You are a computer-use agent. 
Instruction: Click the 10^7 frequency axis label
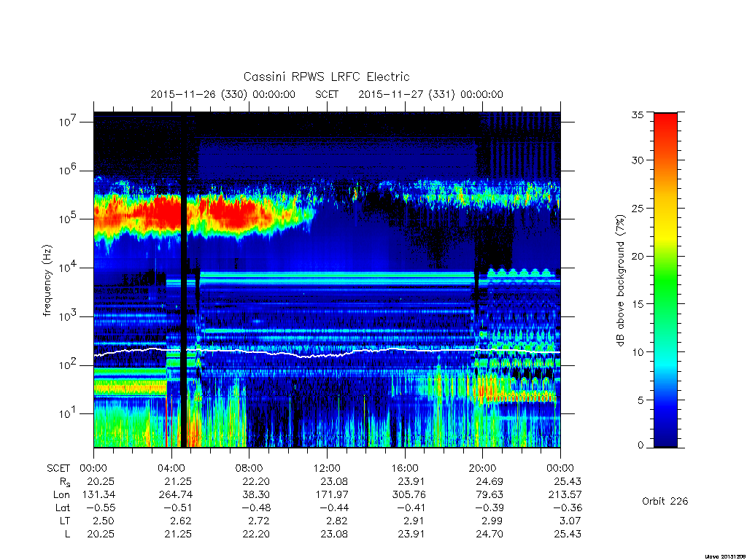coord(68,122)
